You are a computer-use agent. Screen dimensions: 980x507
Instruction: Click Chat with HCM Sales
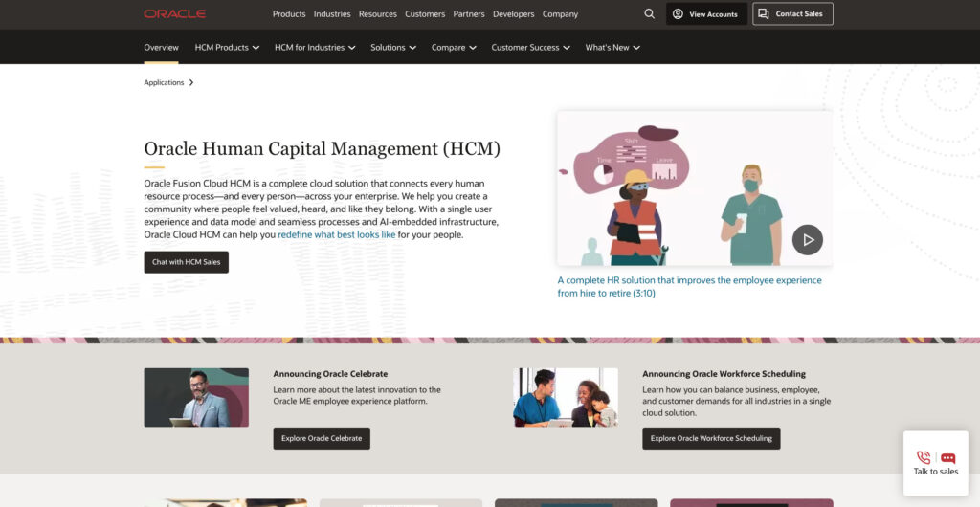click(186, 262)
